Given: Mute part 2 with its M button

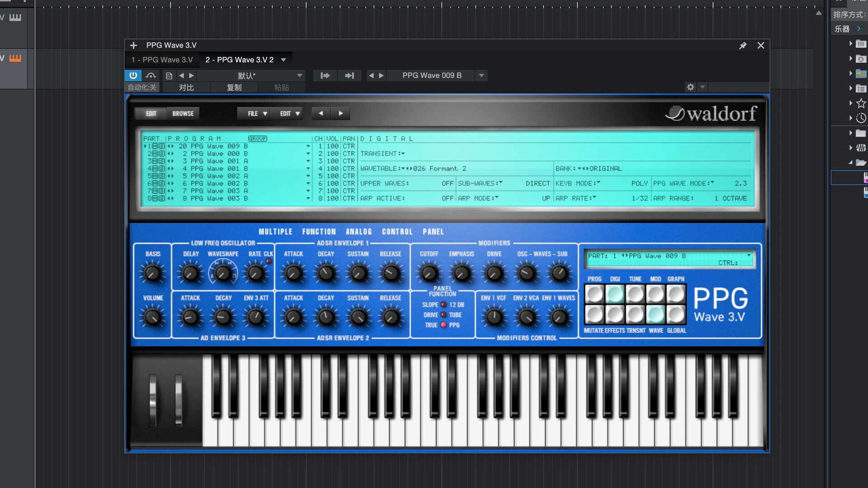Looking at the screenshot, I should [155, 154].
